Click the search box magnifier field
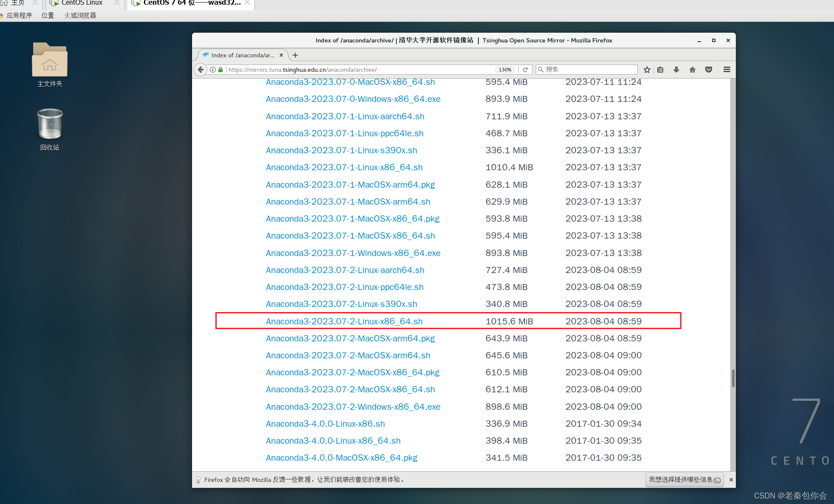 (587, 70)
